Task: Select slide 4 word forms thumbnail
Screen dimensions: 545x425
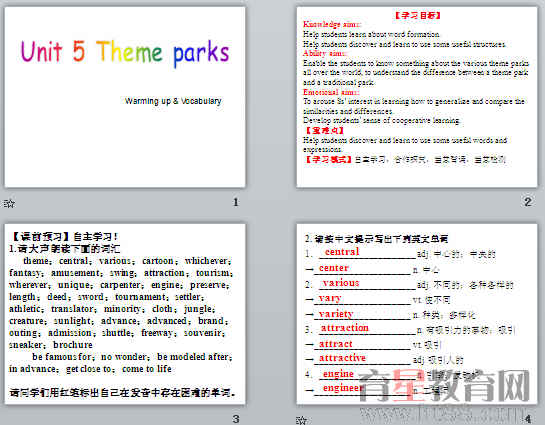Action: point(417,314)
